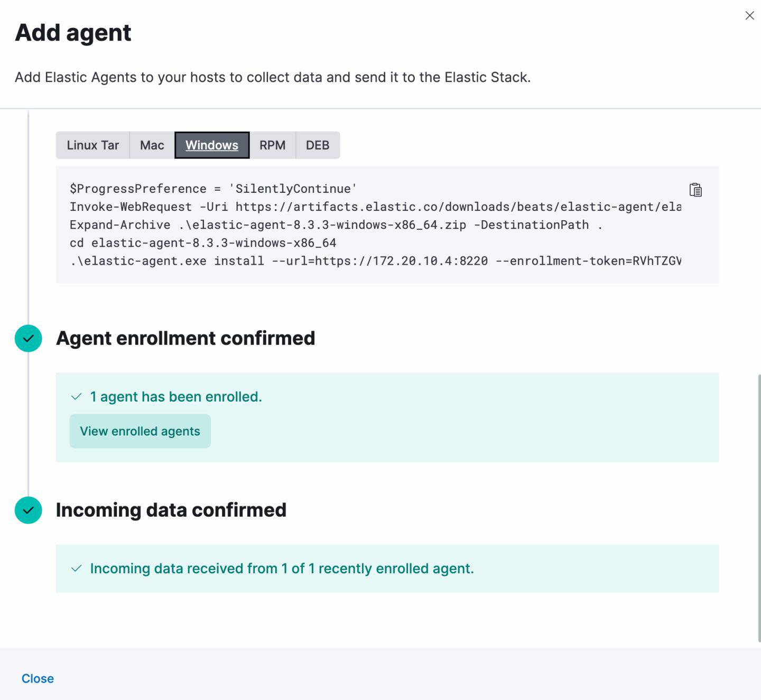
Task: Switch to the Linux Tar tab
Action: click(93, 145)
